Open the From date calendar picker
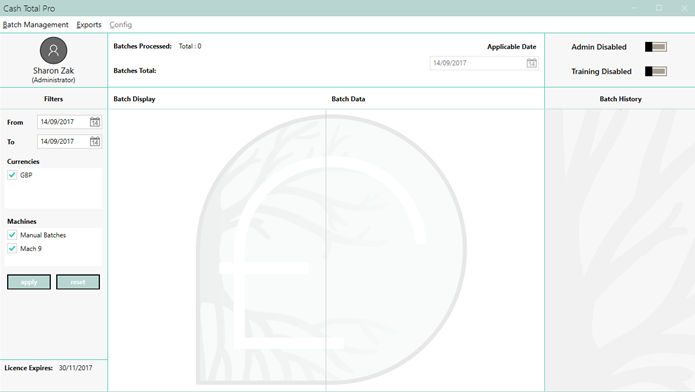The width and height of the screenshot is (695, 392). point(95,122)
